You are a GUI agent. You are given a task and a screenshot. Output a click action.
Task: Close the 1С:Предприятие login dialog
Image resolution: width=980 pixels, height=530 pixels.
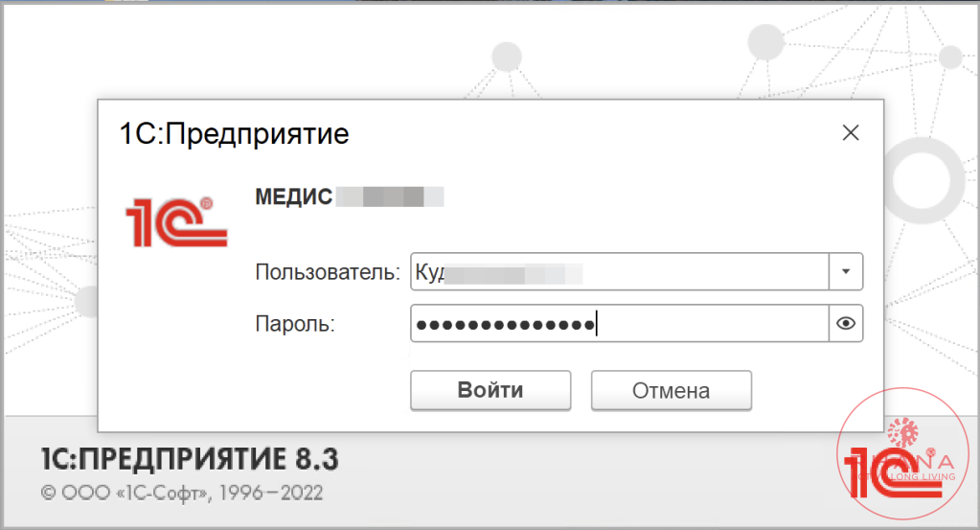pos(851,132)
